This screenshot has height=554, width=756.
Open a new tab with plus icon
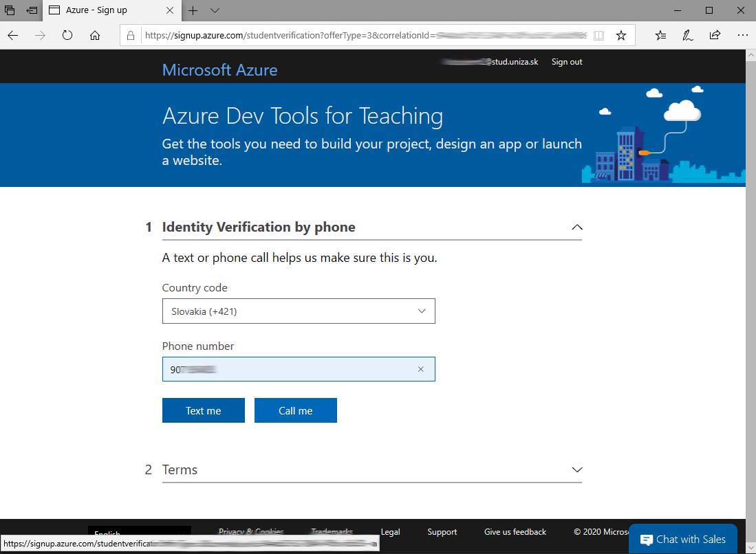(x=193, y=10)
